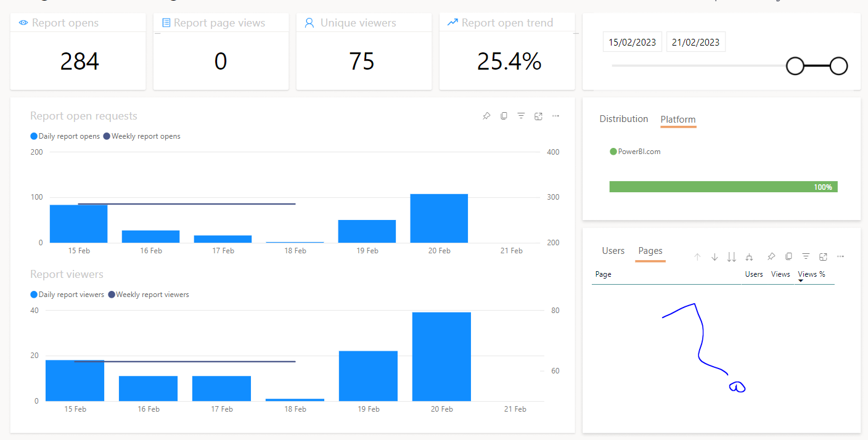Copy the Report open requests visual
This screenshot has width=868, height=440.
click(504, 116)
